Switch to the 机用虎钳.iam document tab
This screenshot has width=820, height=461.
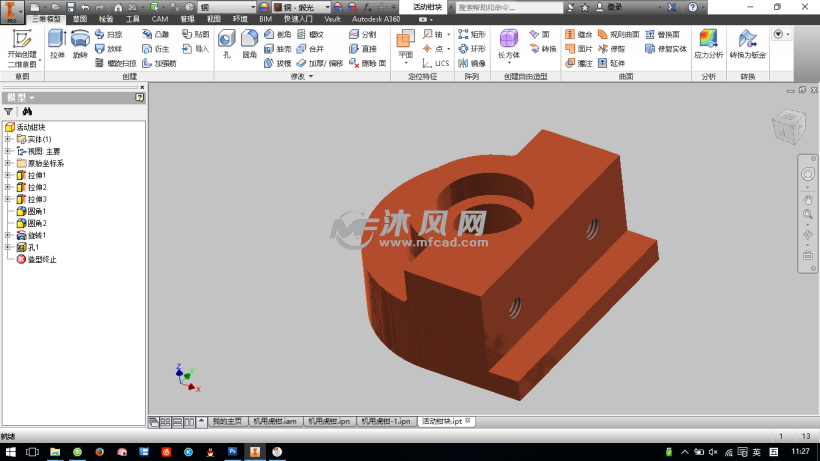[274, 421]
